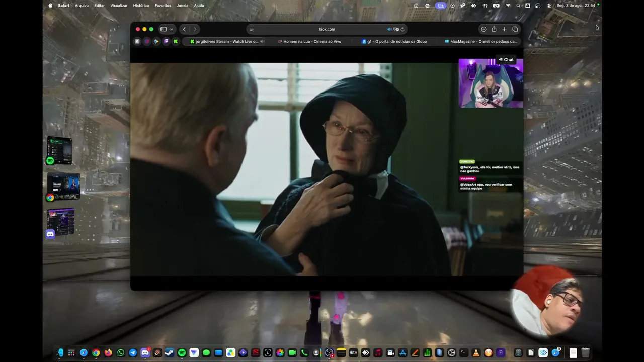This screenshot has height=362, width=644.
Task: Open App Store from the Dock
Action: point(403,353)
